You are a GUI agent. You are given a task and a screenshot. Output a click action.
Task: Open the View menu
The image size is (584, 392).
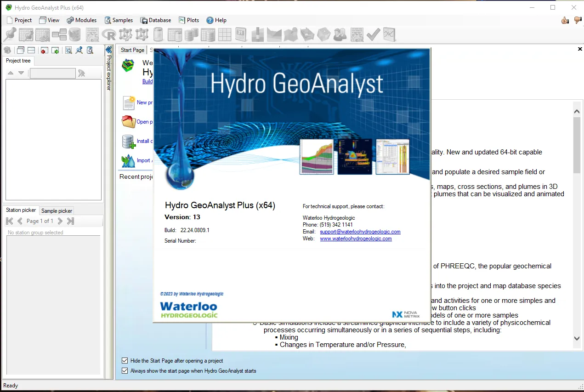pyautogui.click(x=49, y=20)
